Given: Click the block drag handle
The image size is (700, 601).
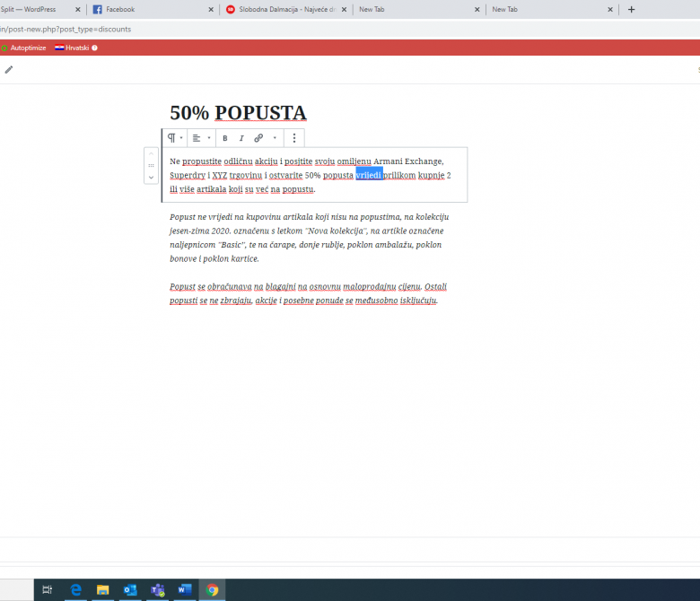Looking at the screenshot, I should [x=151, y=166].
